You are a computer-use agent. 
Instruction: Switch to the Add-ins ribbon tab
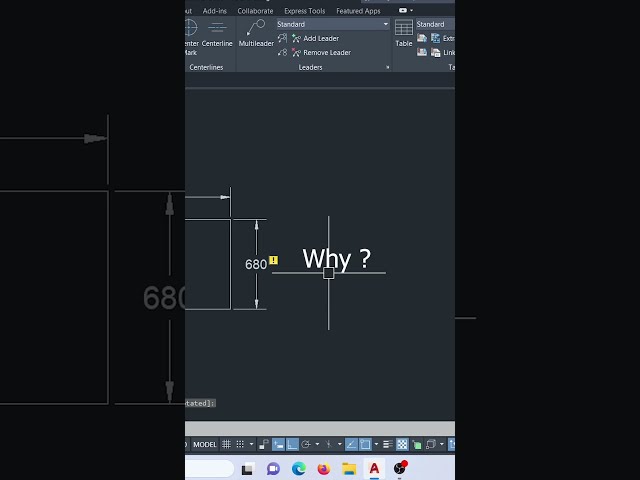[215, 11]
